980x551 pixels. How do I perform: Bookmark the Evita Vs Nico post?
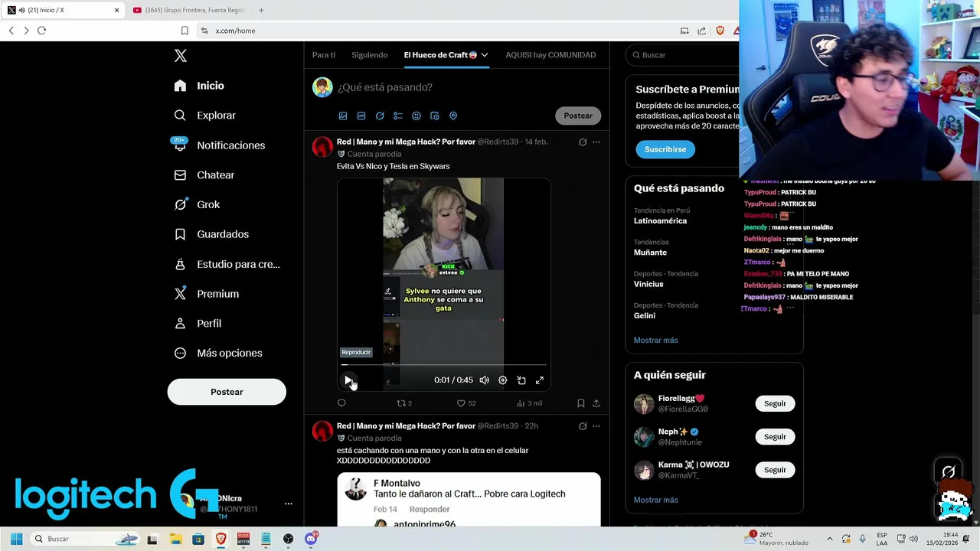pos(581,403)
